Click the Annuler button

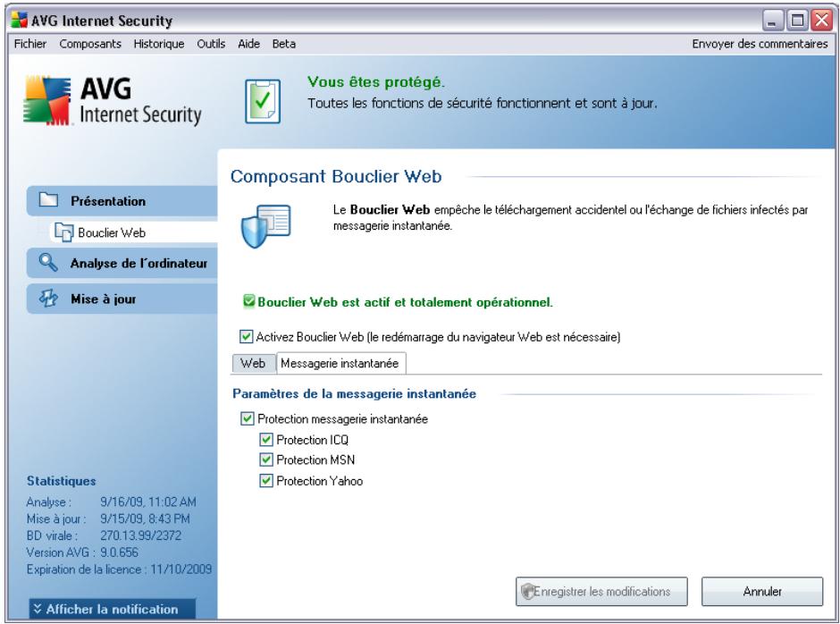click(x=761, y=591)
